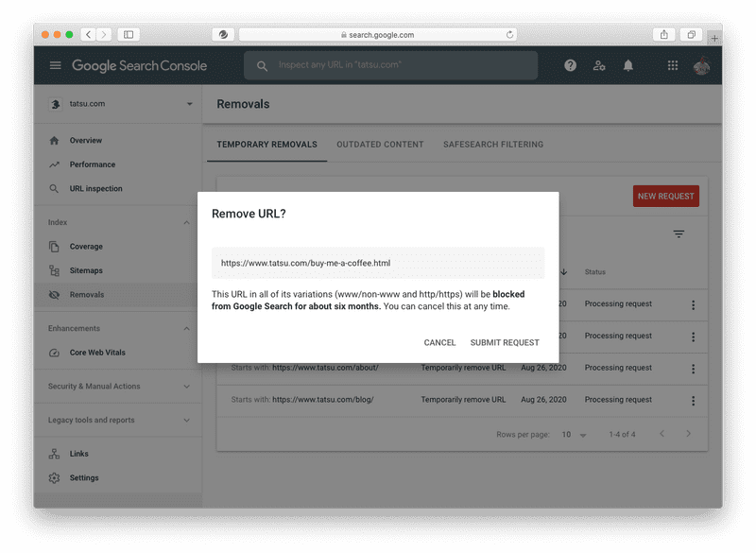Open the hamburger main menu
This screenshot has height=553, width=756.
pos(55,65)
